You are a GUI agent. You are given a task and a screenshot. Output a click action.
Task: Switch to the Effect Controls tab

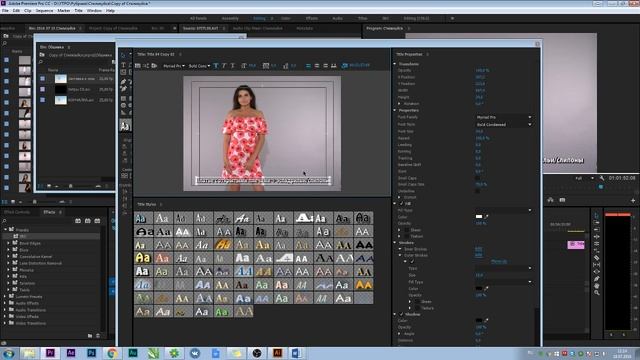point(17,212)
